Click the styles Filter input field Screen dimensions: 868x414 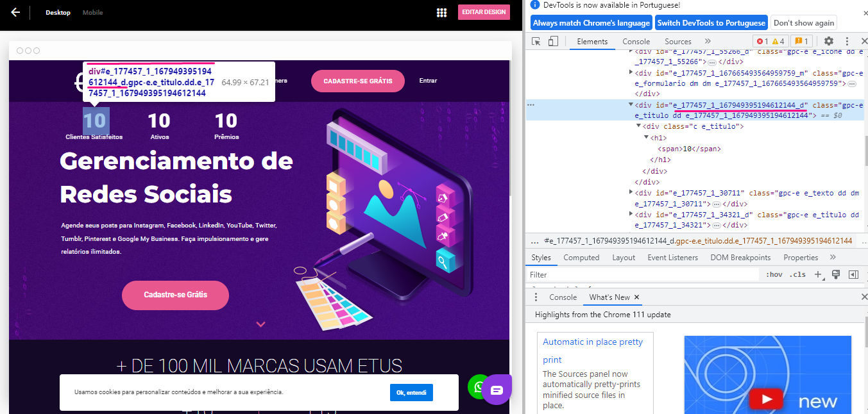(642, 275)
